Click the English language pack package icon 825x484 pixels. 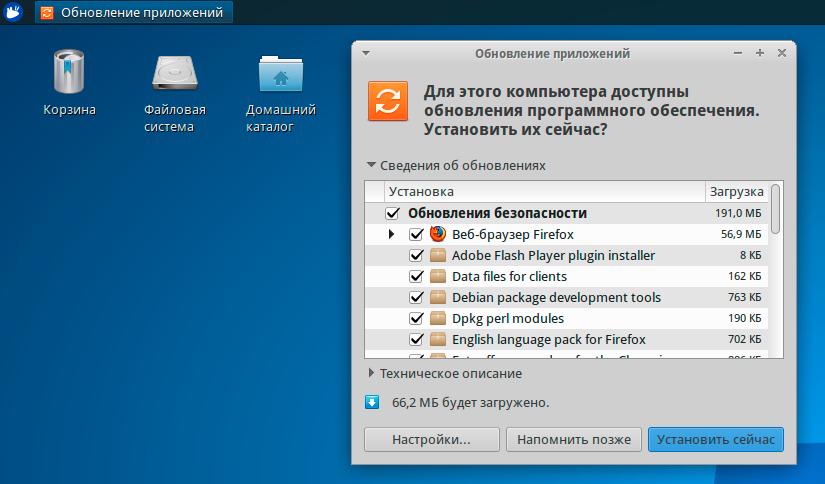pyautogui.click(x=438, y=339)
